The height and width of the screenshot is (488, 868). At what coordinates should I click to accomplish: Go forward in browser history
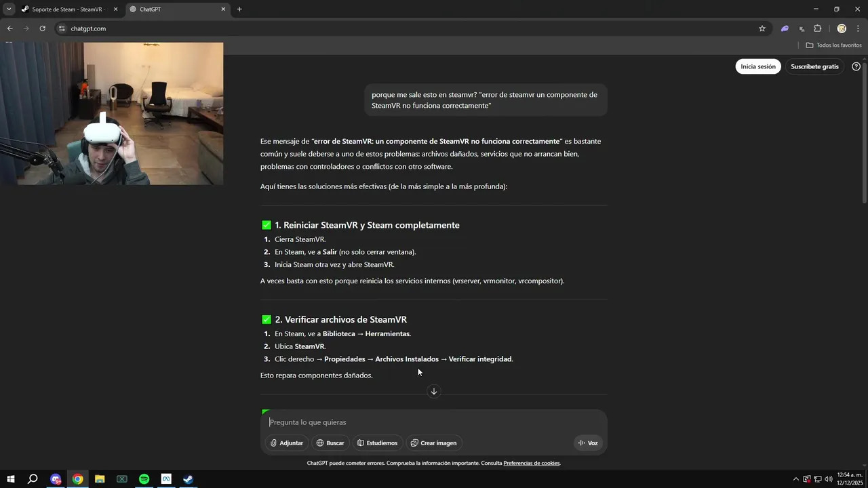pos(26,28)
